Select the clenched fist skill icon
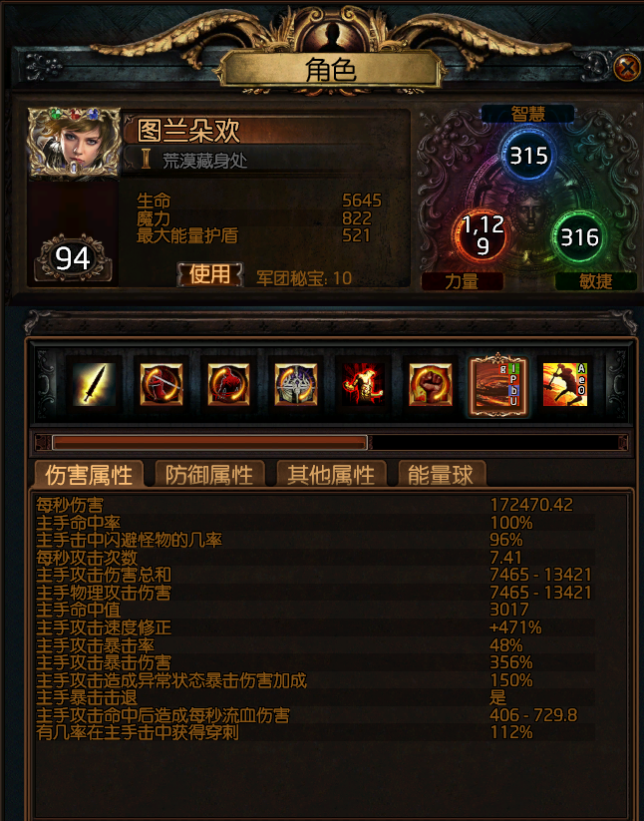 (x=431, y=385)
